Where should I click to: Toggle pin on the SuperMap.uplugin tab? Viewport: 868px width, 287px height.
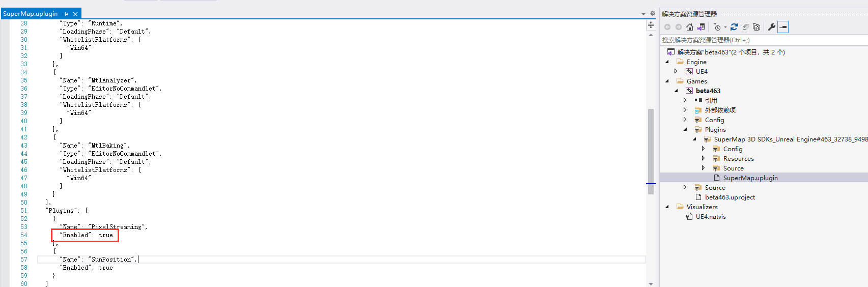coord(66,14)
